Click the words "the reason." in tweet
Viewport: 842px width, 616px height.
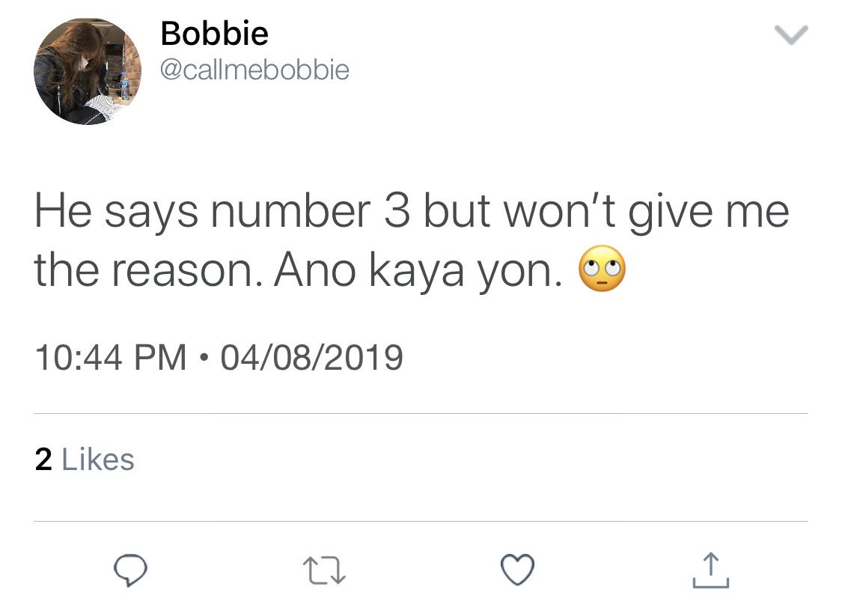(148, 270)
